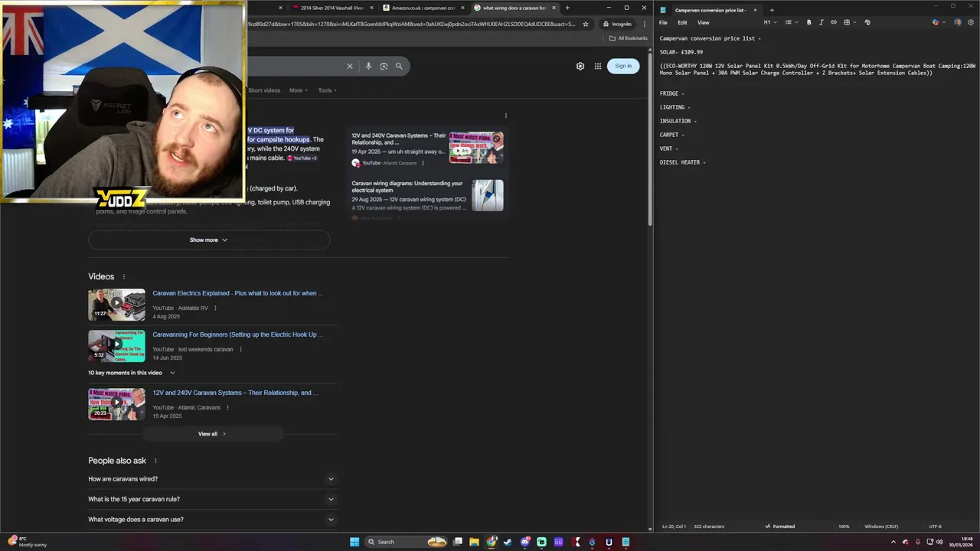The height and width of the screenshot is (551, 980).
Task: Open File Explorer from taskbar
Action: [474, 542]
